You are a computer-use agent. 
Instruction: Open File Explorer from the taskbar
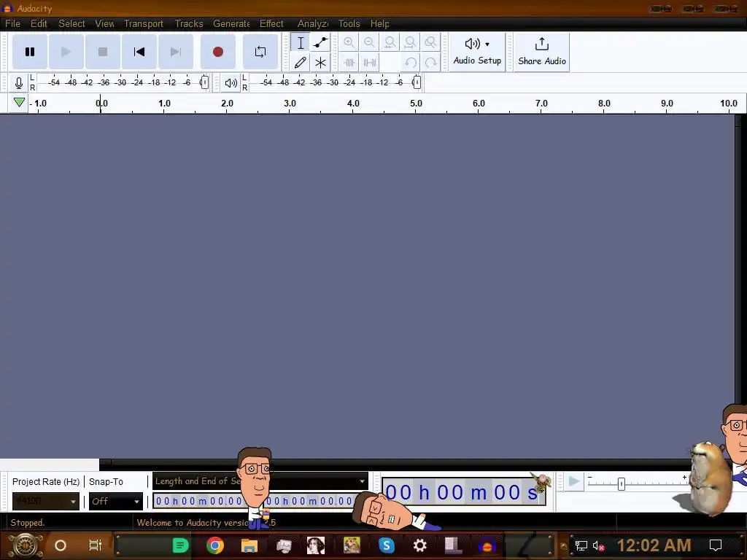(x=249, y=545)
